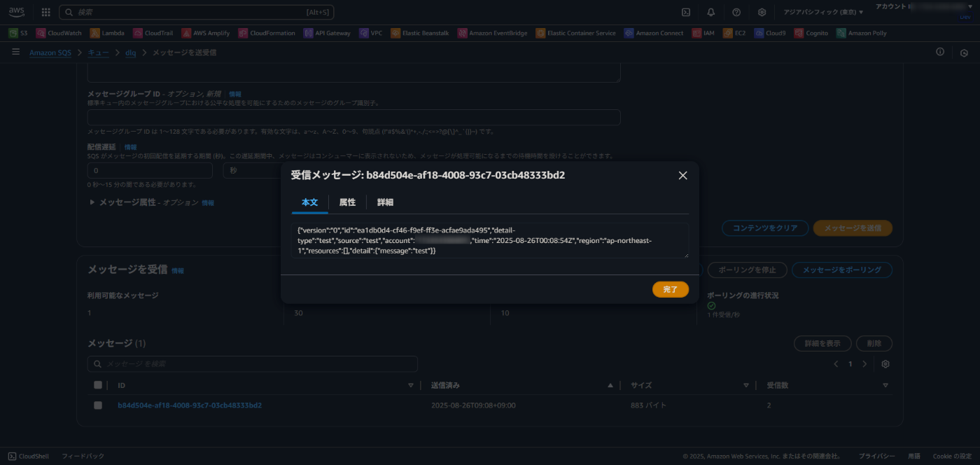Focus the delivery delay number field

150,170
